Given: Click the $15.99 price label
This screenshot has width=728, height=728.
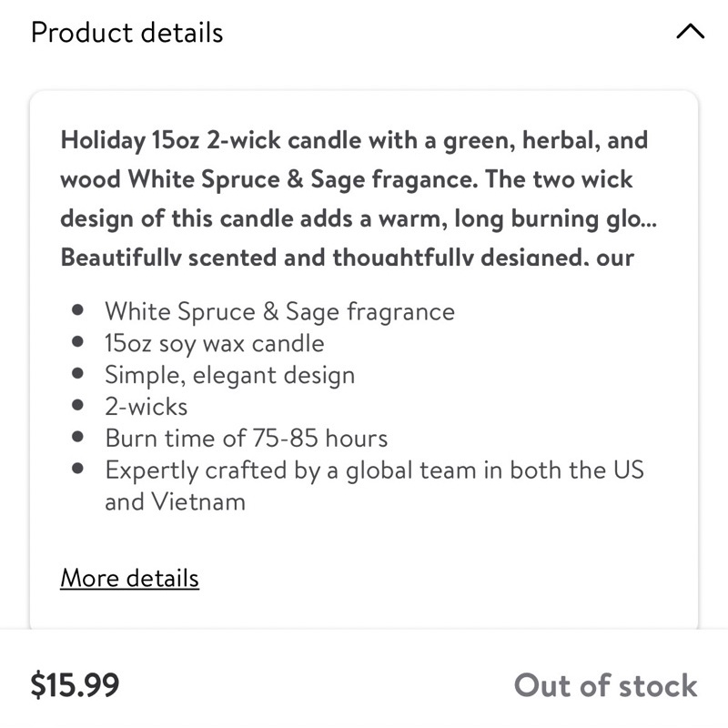Looking at the screenshot, I should tap(75, 685).
